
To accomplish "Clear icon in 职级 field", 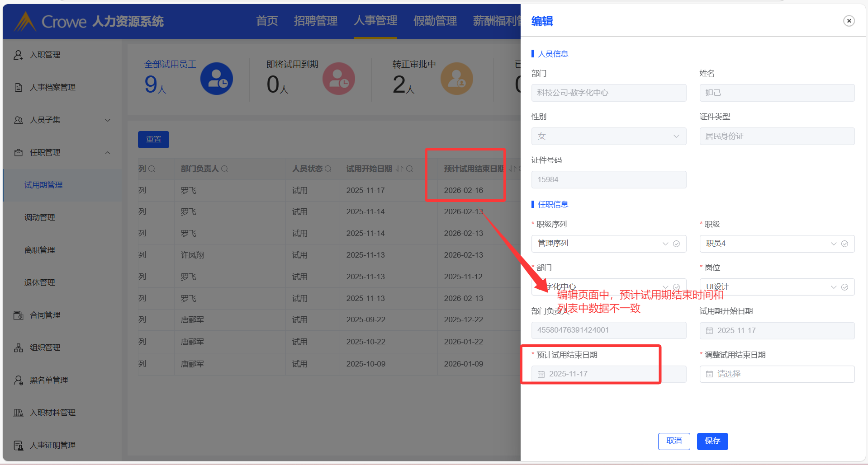I will point(844,244).
